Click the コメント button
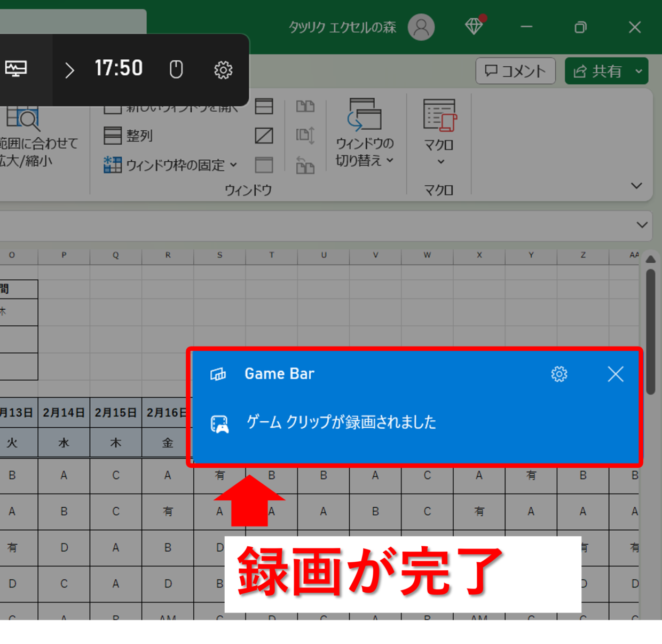Screen dimensions: 662x644 [x=515, y=71]
